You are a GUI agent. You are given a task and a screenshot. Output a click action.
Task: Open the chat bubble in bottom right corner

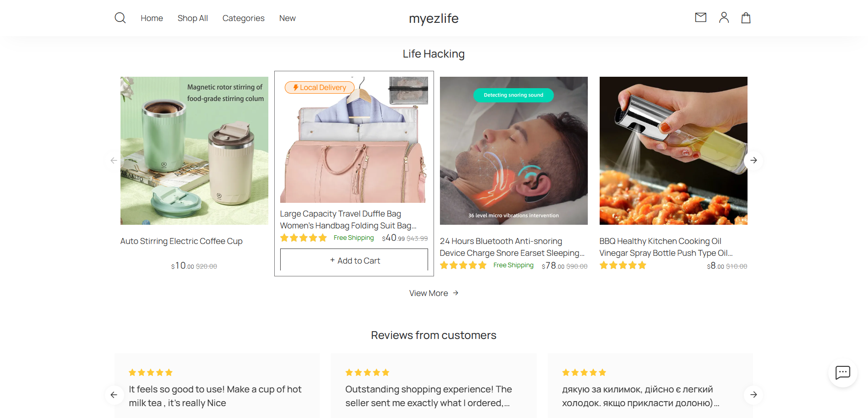(x=842, y=372)
